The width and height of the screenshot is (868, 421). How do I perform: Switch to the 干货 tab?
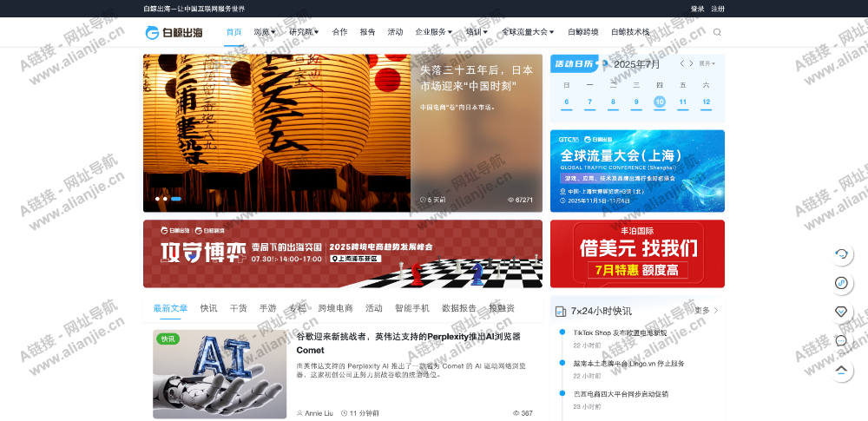(238, 308)
